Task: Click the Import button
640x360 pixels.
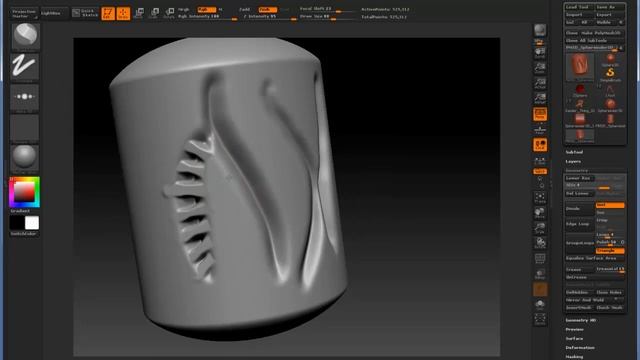Action: coord(579,15)
